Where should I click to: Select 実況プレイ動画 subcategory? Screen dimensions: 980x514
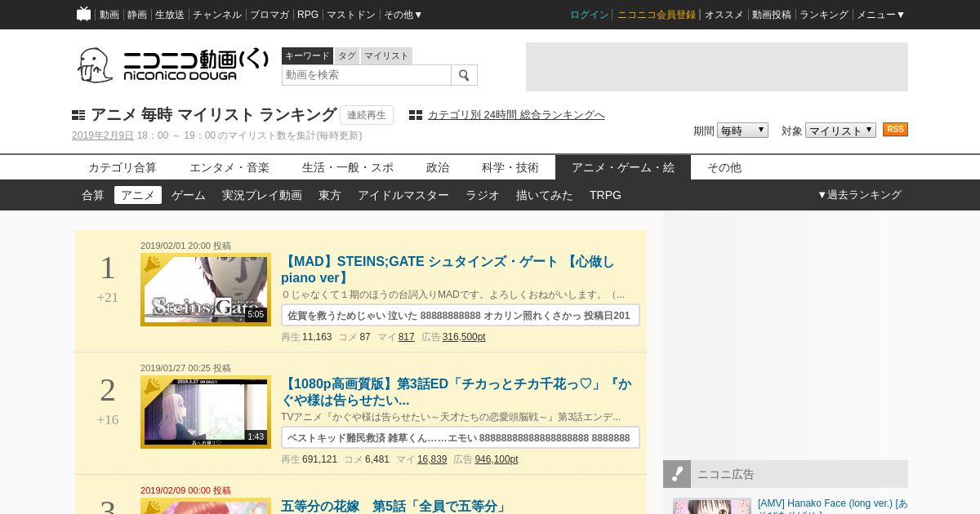(262, 195)
